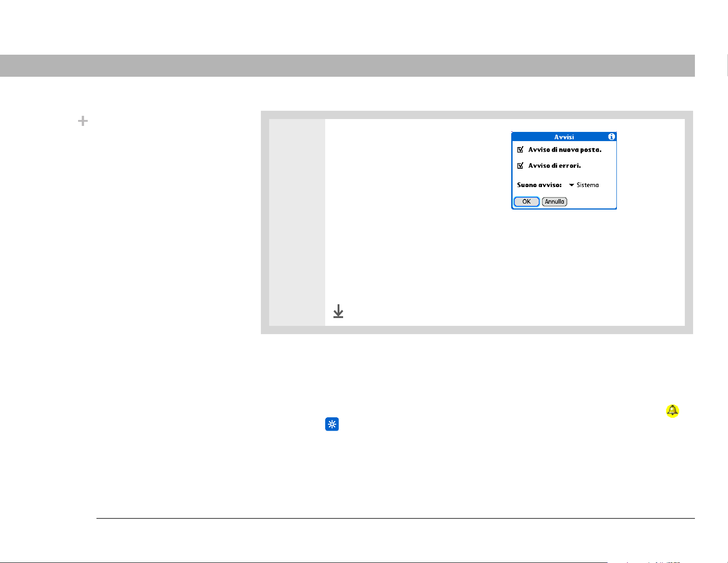Click the info icon in Avvisi title bar
728x563 pixels.
pos(611,136)
